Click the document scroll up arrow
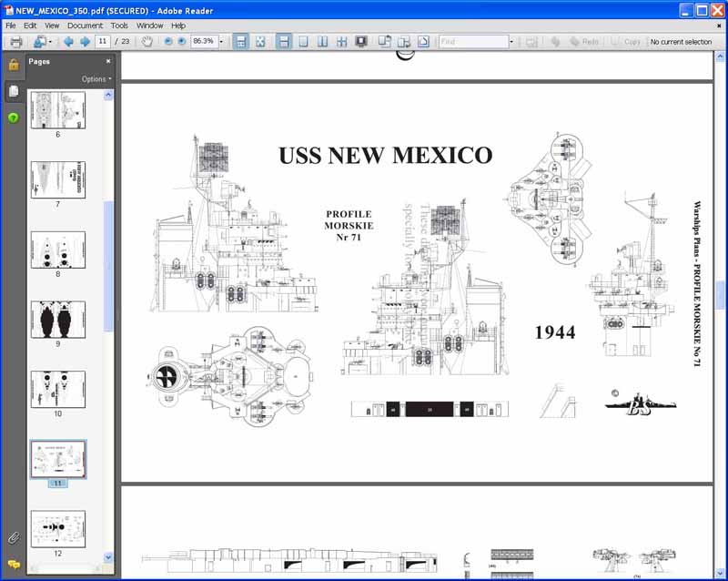The height and width of the screenshot is (581, 728). click(720, 56)
